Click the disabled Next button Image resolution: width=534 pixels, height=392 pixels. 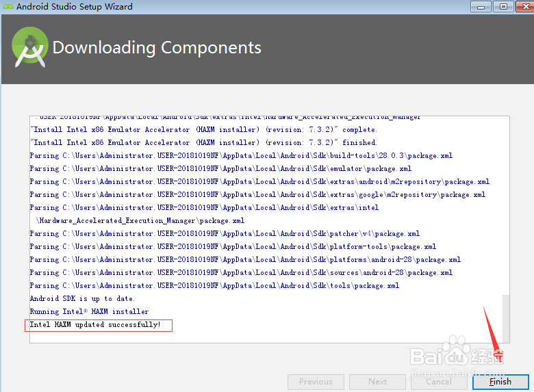(377, 382)
